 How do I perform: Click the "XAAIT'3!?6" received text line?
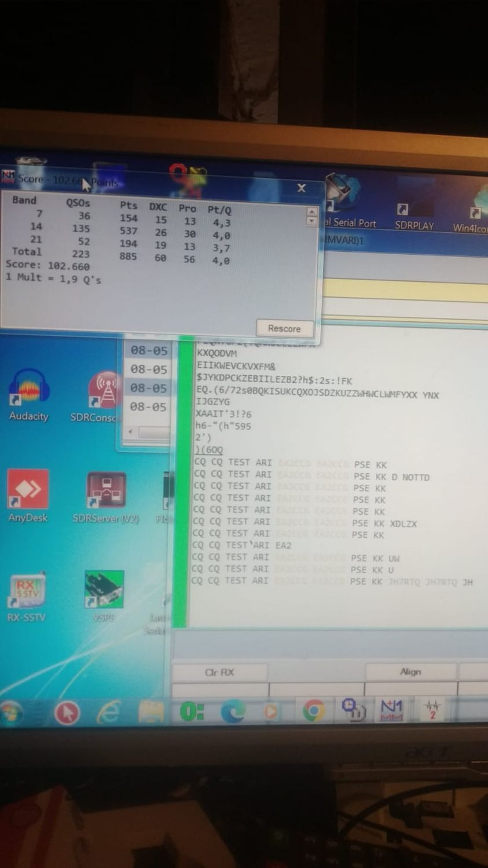[x=223, y=414]
